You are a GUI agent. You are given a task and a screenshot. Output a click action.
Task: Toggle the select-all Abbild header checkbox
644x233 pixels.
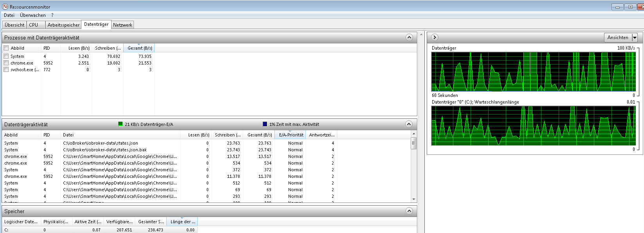coord(6,48)
